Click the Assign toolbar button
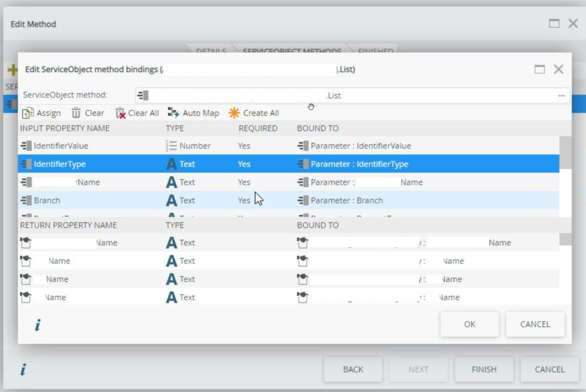This screenshot has height=392, width=586. (x=42, y=113)
